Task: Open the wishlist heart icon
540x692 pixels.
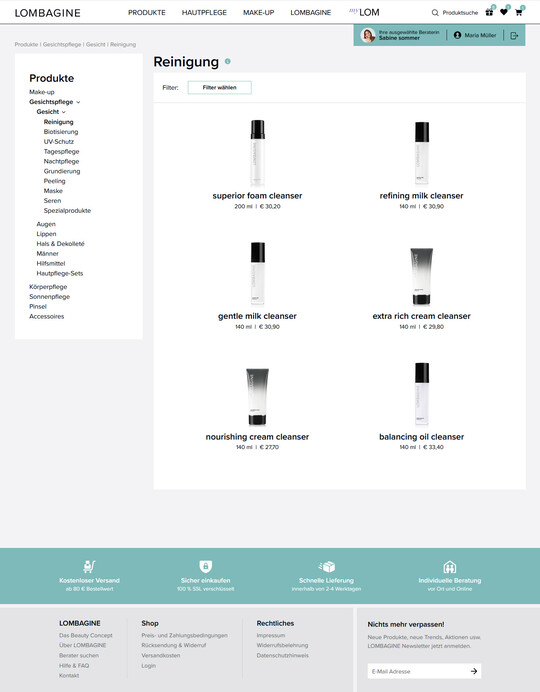Action: [504, 12]
